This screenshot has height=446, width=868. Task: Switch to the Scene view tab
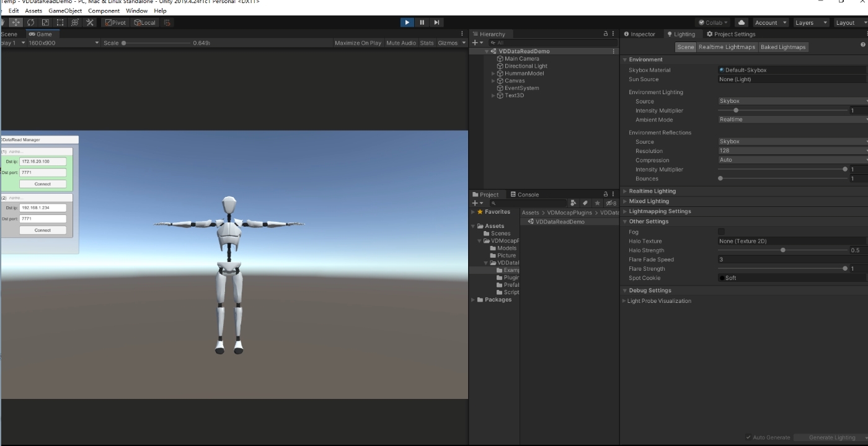click(x=9, y=34)
